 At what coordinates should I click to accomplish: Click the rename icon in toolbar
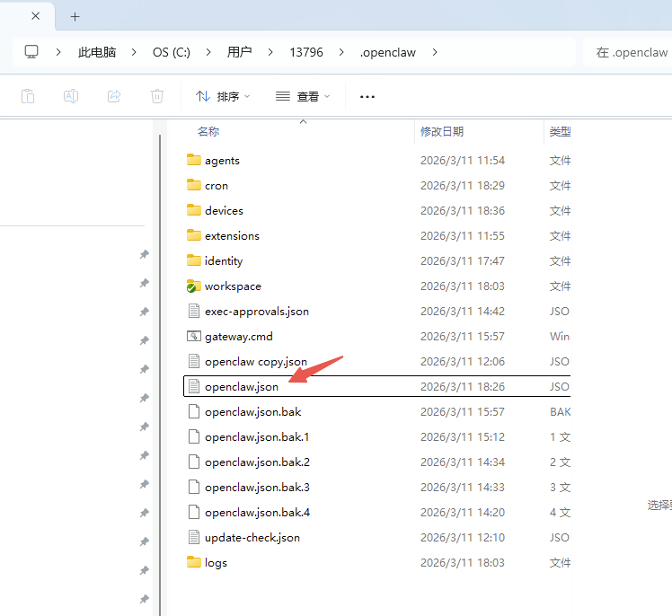[x=71, y=96]
